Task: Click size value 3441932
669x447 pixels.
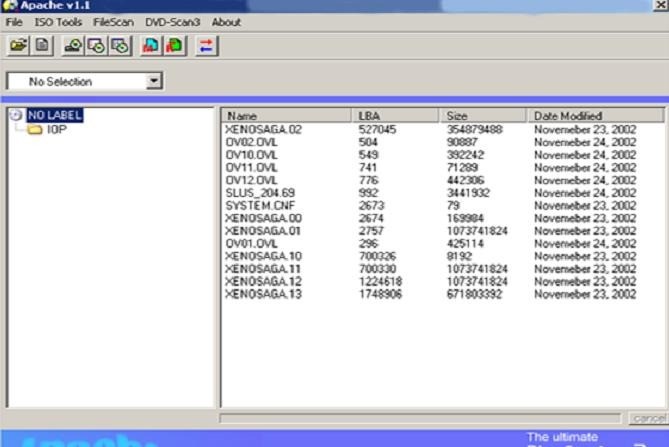Action: (468, 193)
